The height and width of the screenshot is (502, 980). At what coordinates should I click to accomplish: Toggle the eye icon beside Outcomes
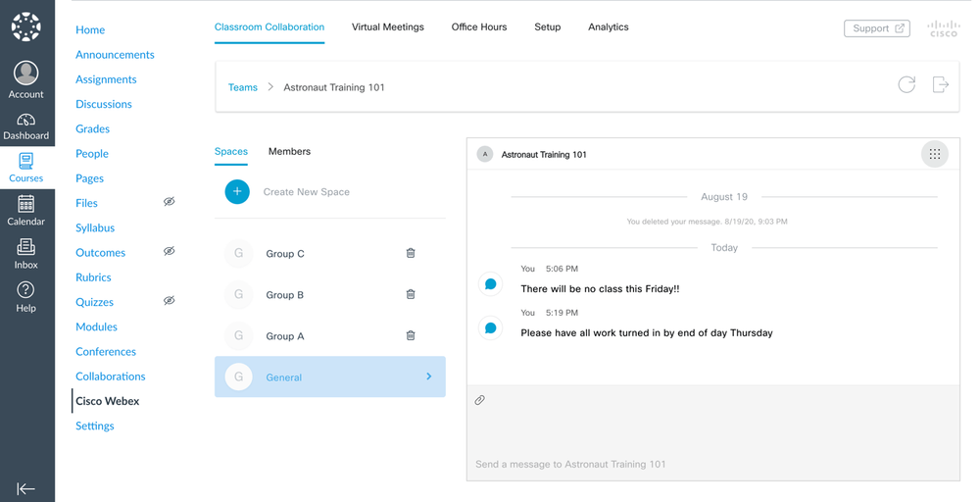pyautogui.click(x=169, y=252)
